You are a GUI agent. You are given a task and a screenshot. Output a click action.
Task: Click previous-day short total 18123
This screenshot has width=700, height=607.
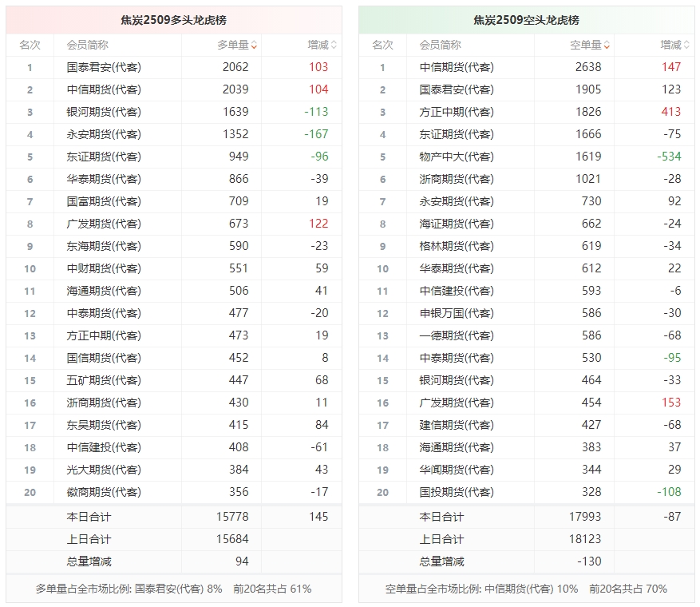pyautogui.click(x=585, y=539)
